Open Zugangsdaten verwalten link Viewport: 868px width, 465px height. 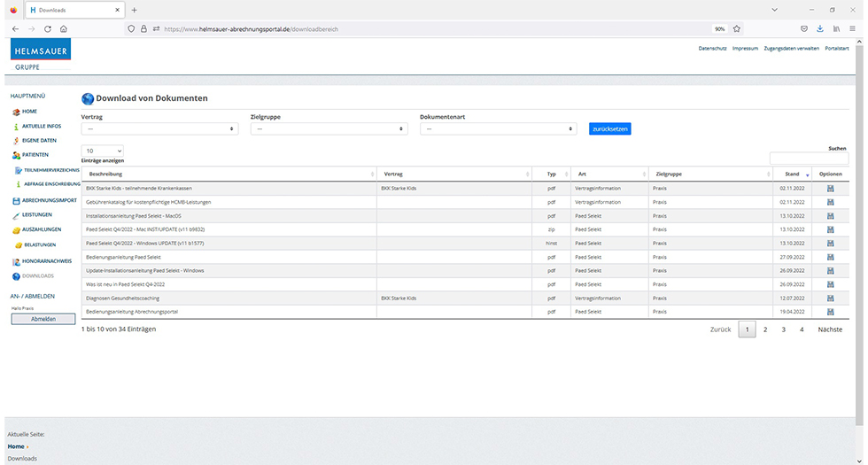[x=792, y=49]
